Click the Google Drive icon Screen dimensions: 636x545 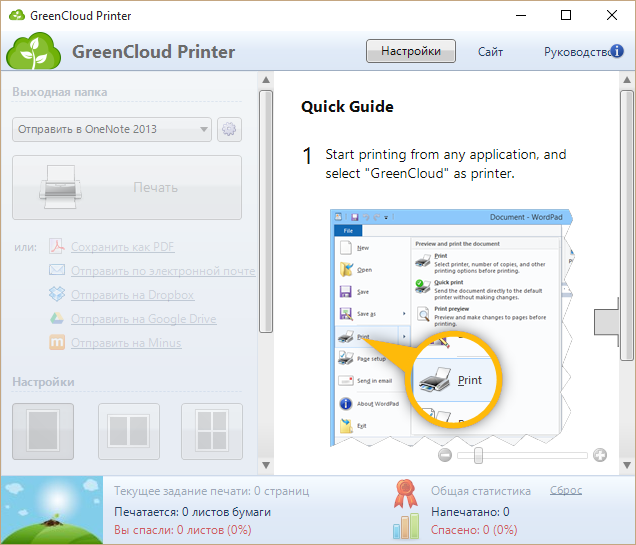click(x=56, y=319)
